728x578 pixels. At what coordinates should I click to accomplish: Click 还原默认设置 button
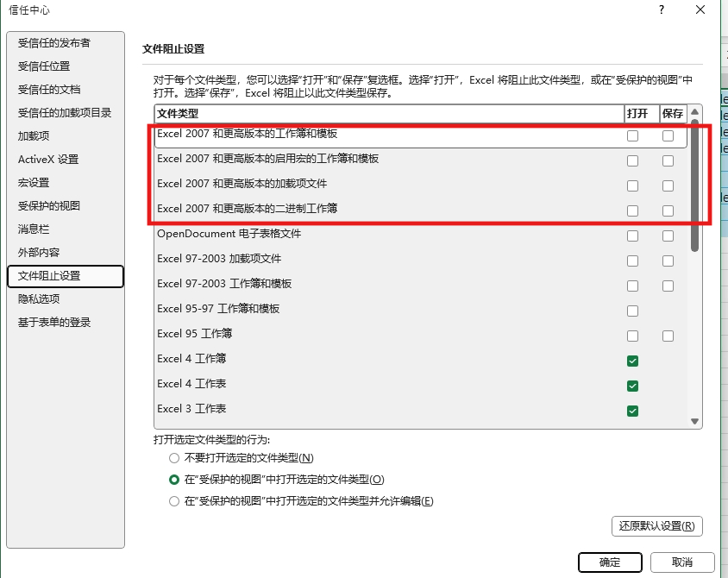657,526
